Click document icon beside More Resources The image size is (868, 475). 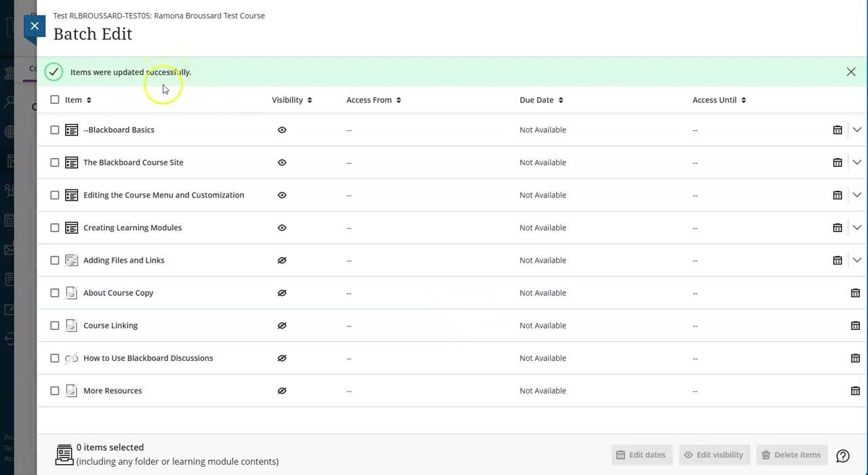[71, 390]
